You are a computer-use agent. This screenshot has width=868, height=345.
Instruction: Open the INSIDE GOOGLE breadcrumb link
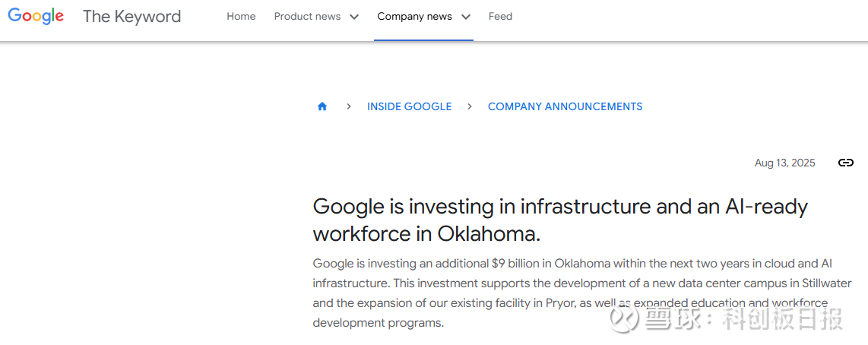point(409,106)
